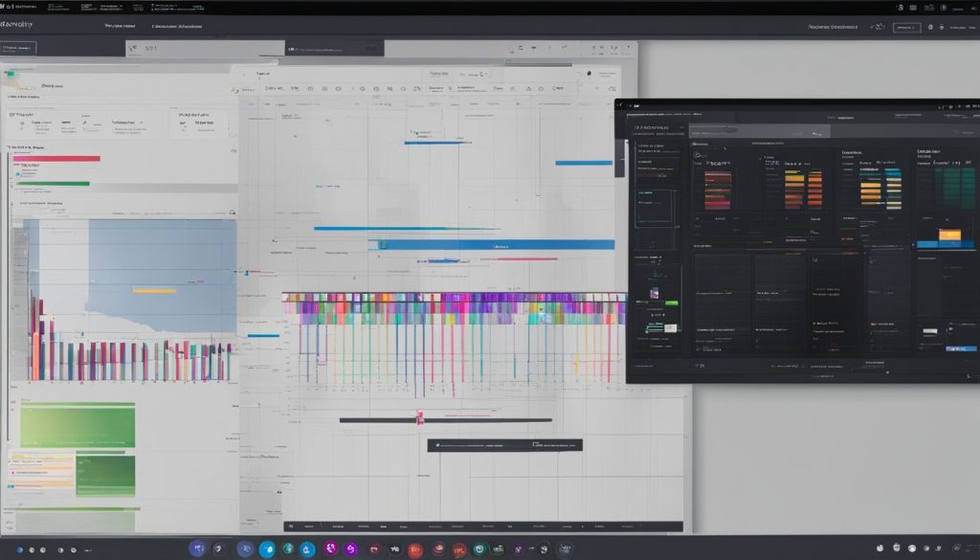Click the outlined button in the dark header bar
Screen dimensions: 980x560
(x=906, y=28)
